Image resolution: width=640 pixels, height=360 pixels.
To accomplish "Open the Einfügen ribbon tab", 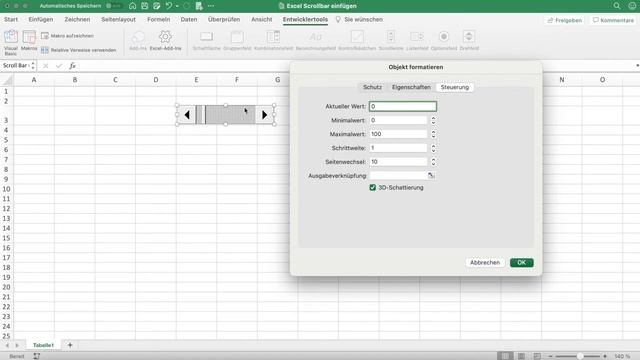I will [41, 19].
